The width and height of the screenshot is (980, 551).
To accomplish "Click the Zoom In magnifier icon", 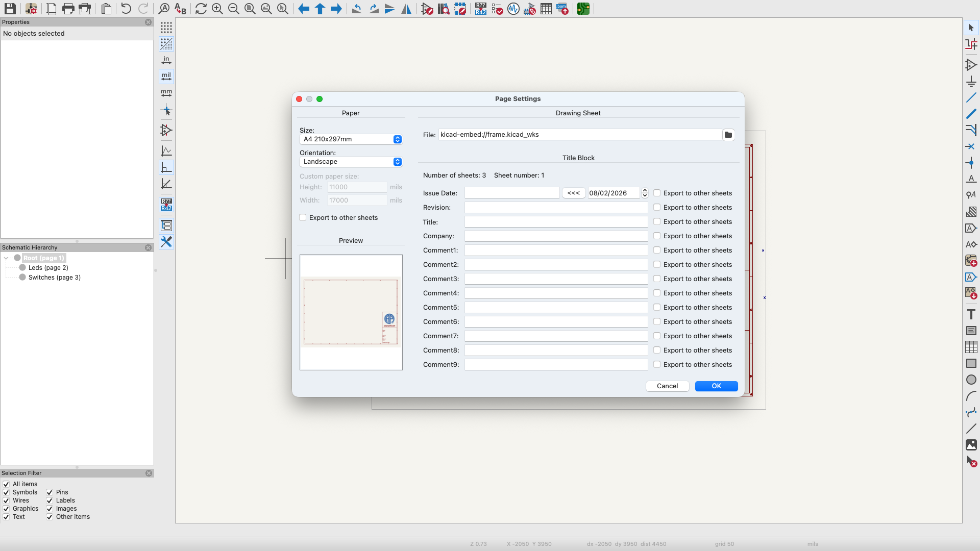I will tap(217, 9).
